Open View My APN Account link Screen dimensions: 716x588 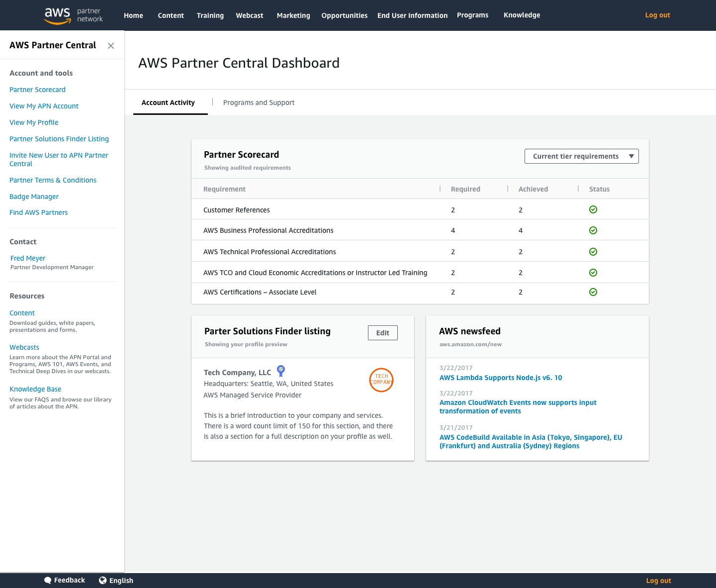[44, 106]
